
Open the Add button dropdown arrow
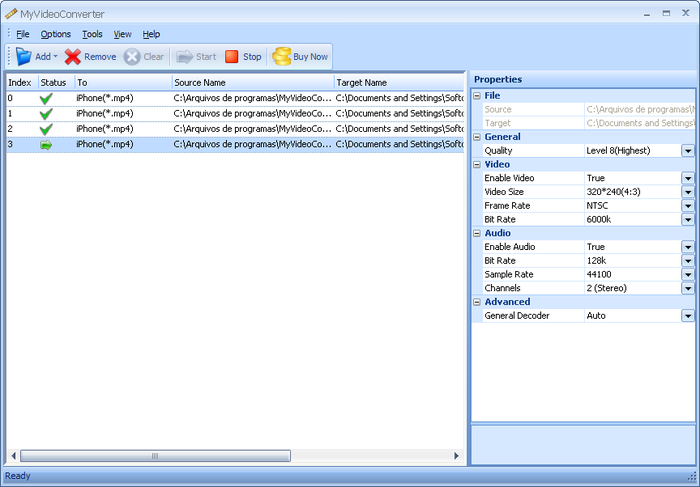tap(55, 57)
